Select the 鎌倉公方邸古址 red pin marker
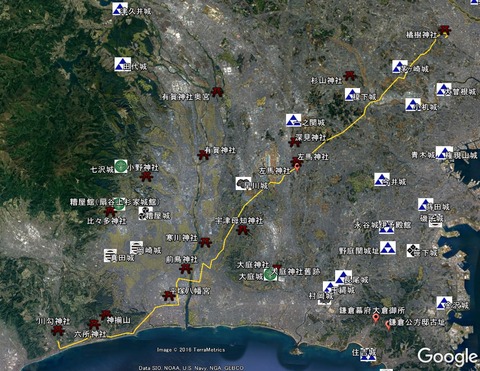This screenshot has width=480, height=371. click(388, 325)
